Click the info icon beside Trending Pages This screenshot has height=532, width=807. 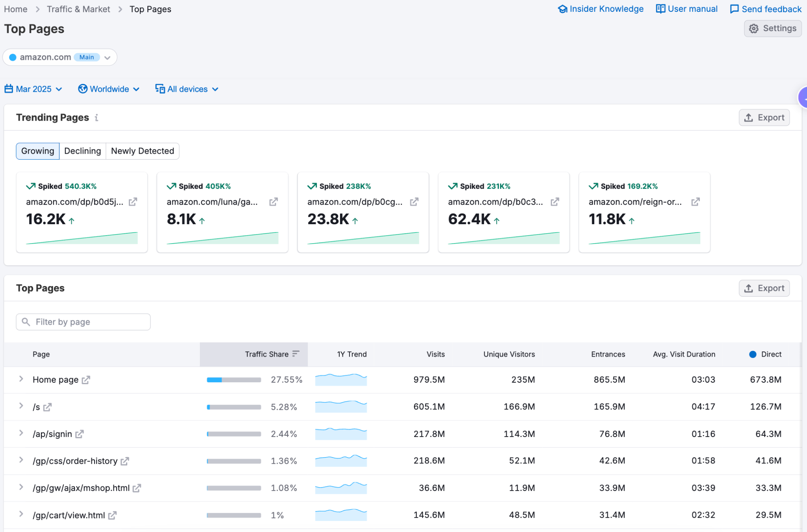(97, 117)
